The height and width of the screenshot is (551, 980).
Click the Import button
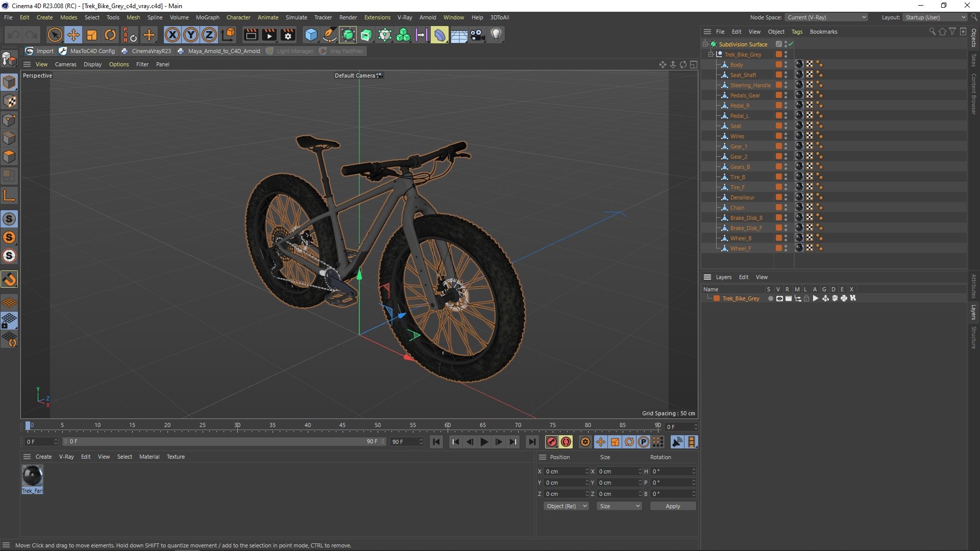click(x=40, y=51)
